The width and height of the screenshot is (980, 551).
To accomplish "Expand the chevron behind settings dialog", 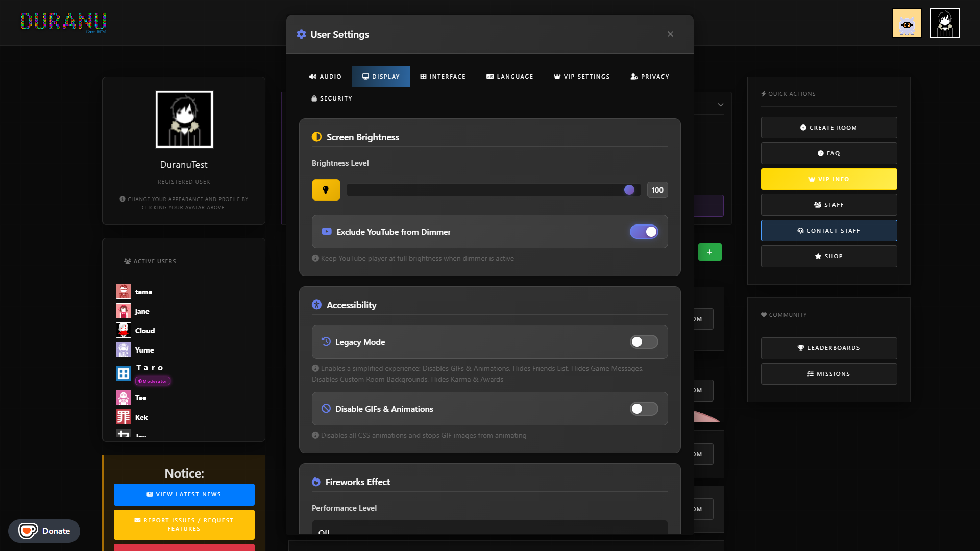I will 720,105.
